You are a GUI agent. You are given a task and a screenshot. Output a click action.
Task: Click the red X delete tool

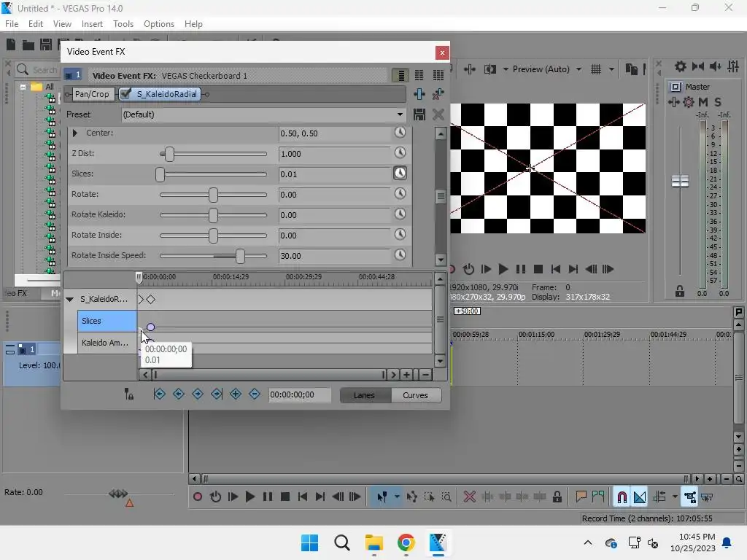(470, 497)
